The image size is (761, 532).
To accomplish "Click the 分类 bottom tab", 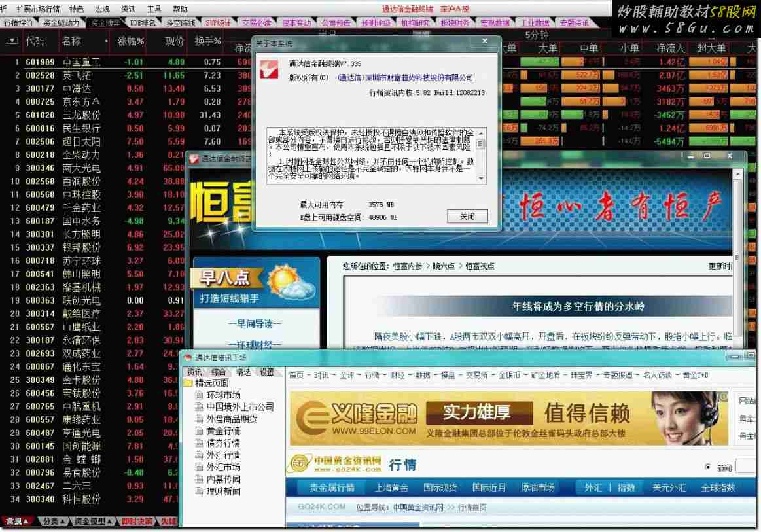I will tap(54, 522).
